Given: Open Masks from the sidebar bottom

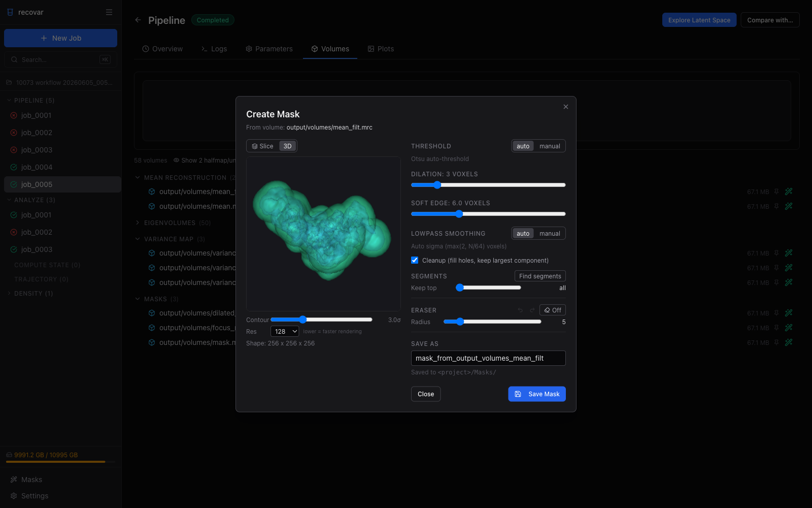Looking at the screenshot, I should coord(31,480).
